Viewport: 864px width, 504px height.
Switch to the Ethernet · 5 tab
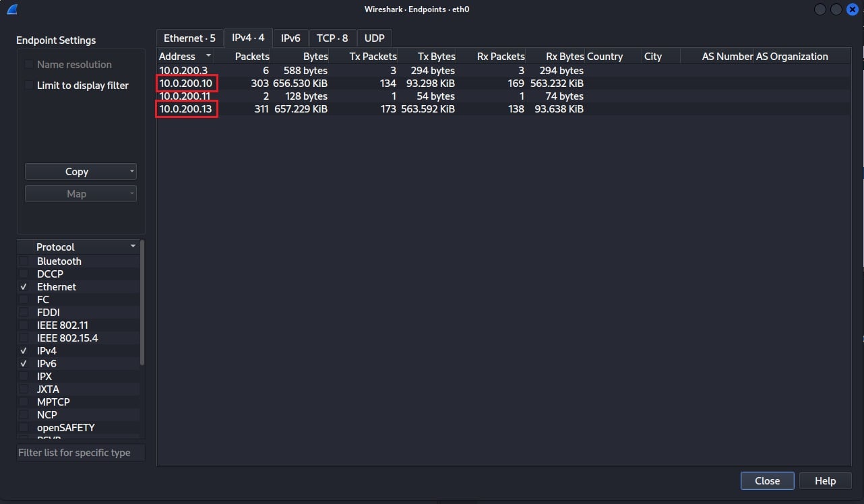tap(189, 38)
